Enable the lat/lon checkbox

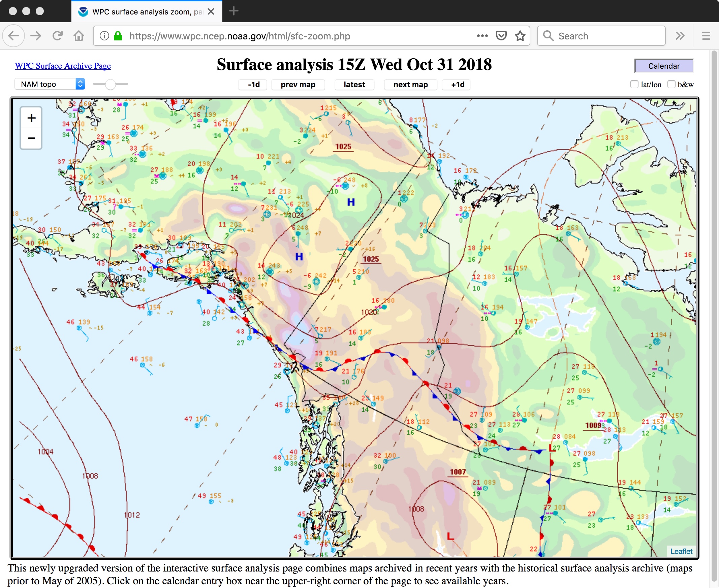coord(634,84)
